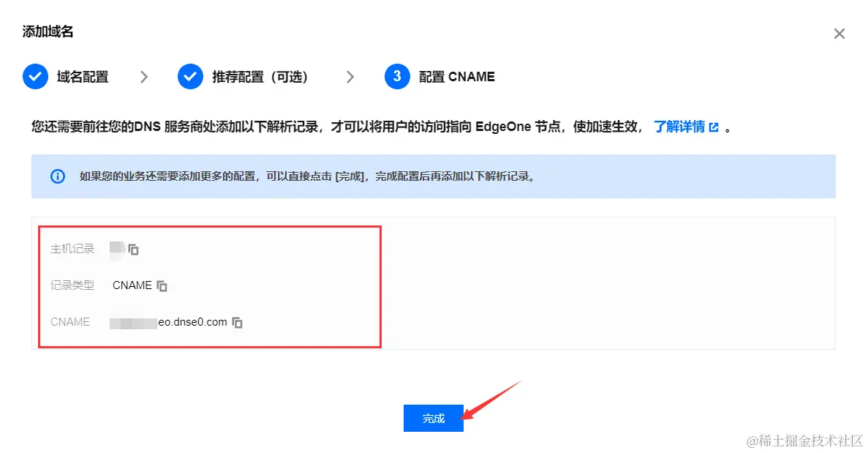Click the step 3 number circle
The width and height of the screenshot is (868, 453).
pos(398,76)
